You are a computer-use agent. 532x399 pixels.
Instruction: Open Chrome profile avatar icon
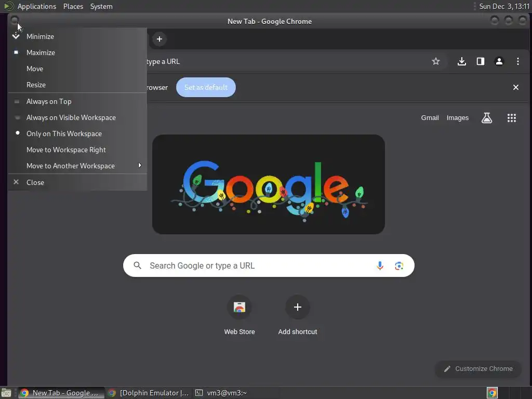[x=499, y=61]
